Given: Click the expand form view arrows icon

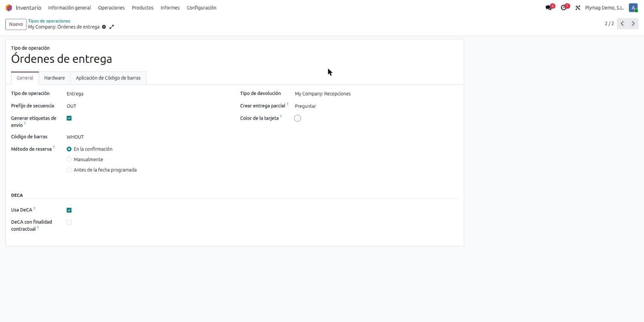Looking at the screenshot, I should point(111,27).
